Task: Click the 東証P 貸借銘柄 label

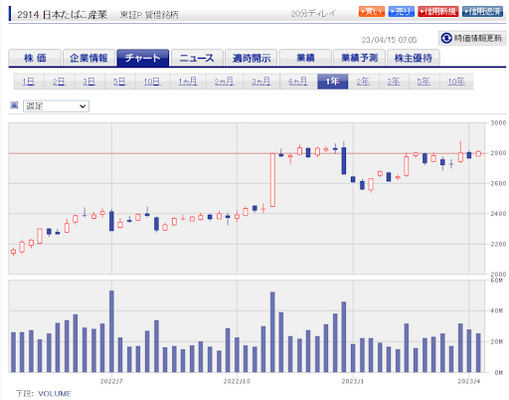Action: 149,15
